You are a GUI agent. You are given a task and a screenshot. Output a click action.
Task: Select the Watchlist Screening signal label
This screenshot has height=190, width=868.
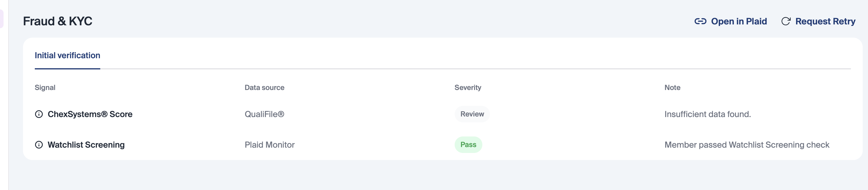86,145
